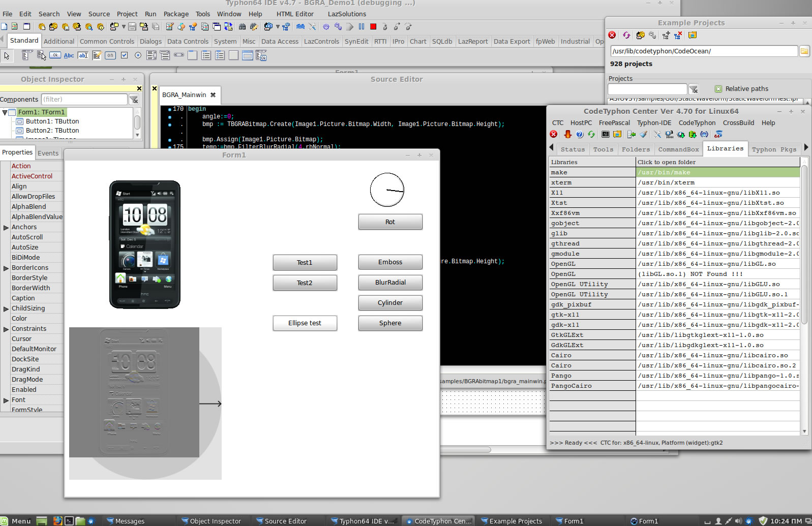The height and width of the screenshot is (526, 812).
Task: Click the refresh icon in Example Projects toolbar
Action: point(626,35)
